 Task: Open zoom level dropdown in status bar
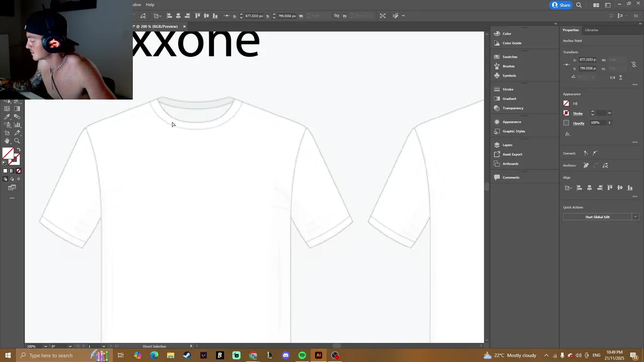pyautogui.click(x=45, y=346)
